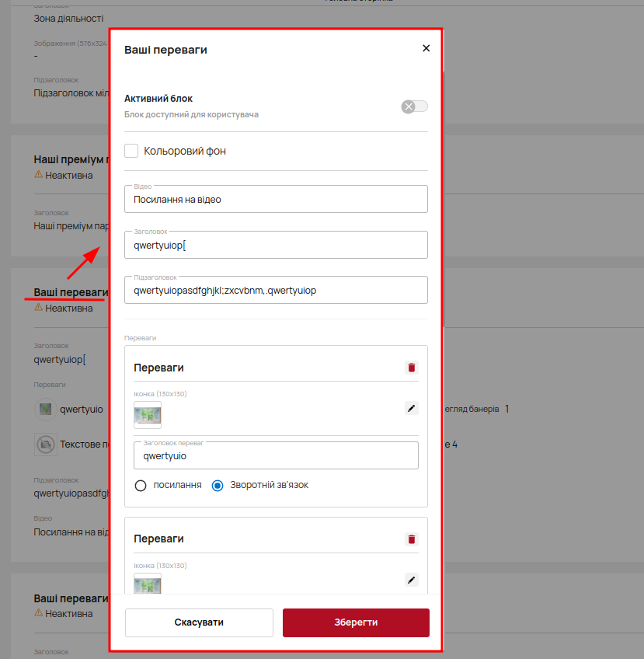Toggle the Активний блок switch

click(x=414, y=106)
